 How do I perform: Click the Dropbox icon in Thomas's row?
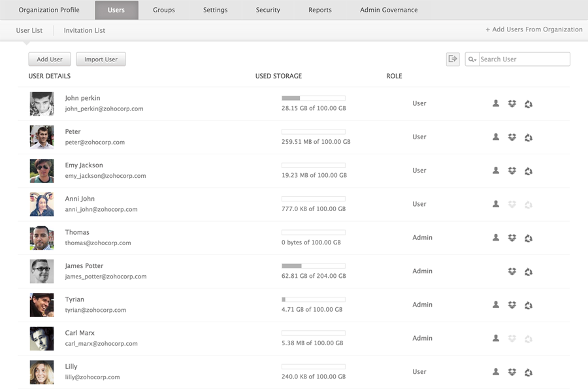pyautogui.click(x=512, y=238)
